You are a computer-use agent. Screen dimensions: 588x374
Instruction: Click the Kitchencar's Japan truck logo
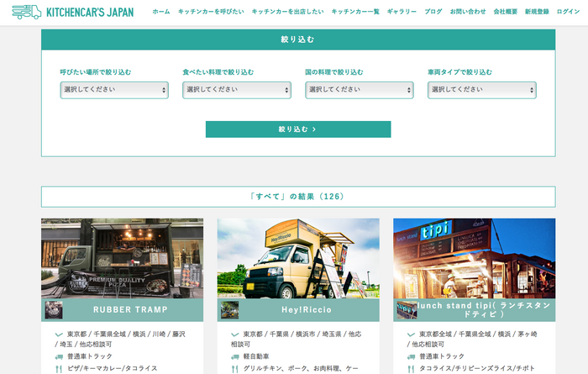coord(26,12)
